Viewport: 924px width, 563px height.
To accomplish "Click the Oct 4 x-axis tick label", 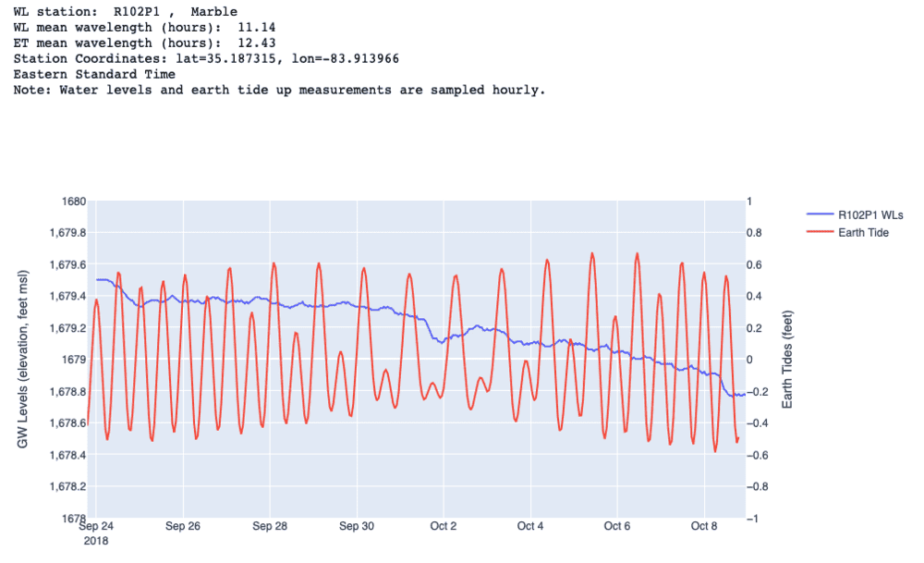I will click(x=530, y=527).
